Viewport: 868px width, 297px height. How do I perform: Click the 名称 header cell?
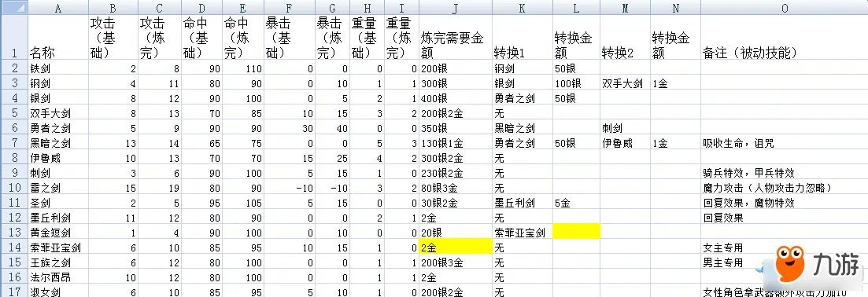coord(57,37)
